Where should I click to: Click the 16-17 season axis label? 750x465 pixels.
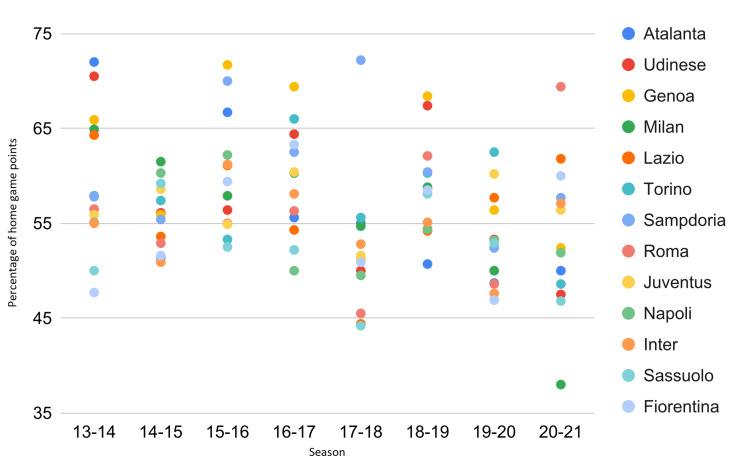pos(294,431)
